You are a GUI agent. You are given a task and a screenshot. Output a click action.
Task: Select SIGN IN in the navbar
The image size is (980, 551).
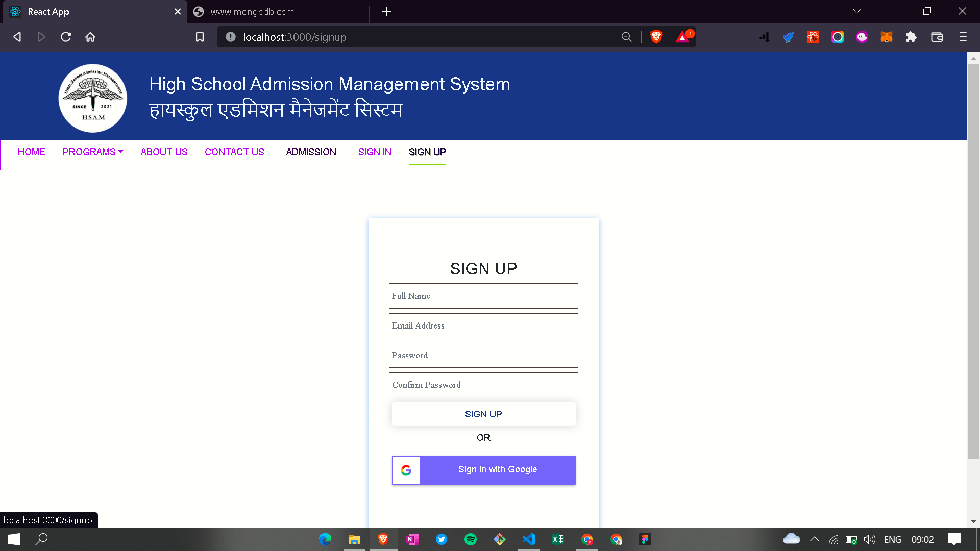pos(375,152)
